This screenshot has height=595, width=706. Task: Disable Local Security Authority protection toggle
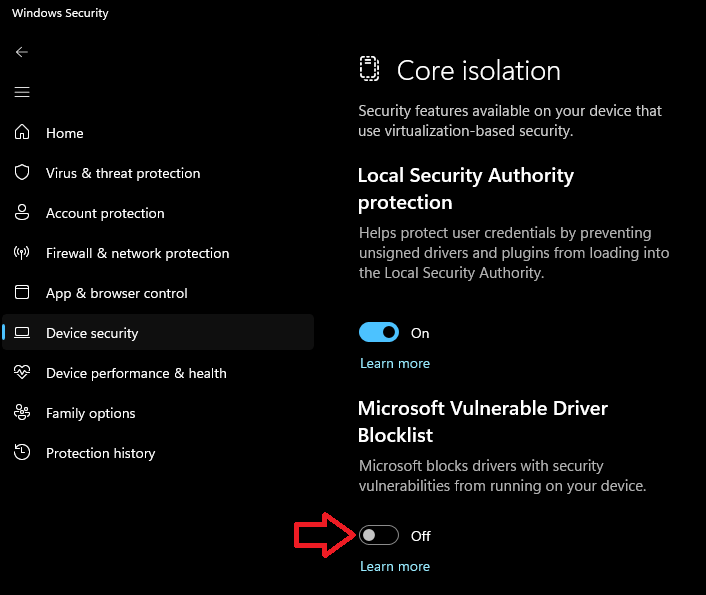[379, 333]
